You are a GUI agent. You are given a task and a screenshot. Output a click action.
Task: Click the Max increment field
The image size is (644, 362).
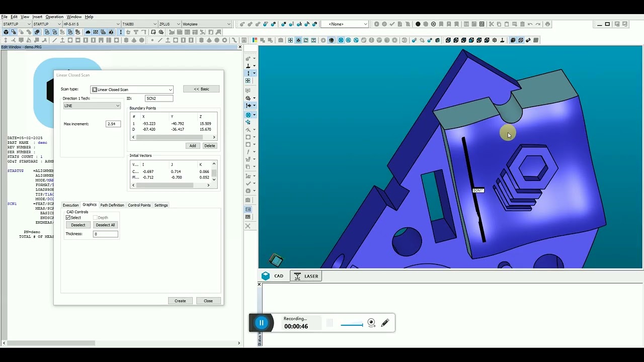coord(113,124)
